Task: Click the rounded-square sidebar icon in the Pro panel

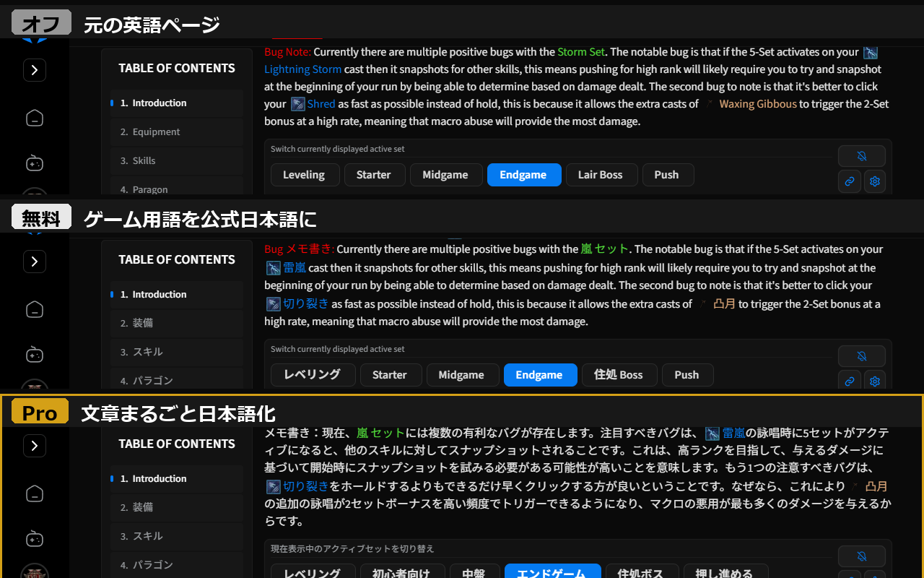Action: [35, 493]
